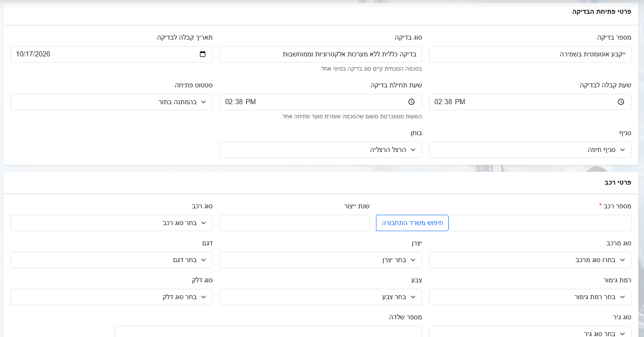Open the סטטוס פתיחה dropdown
Screen dimensions: 644x337
(x=111, y=102)
